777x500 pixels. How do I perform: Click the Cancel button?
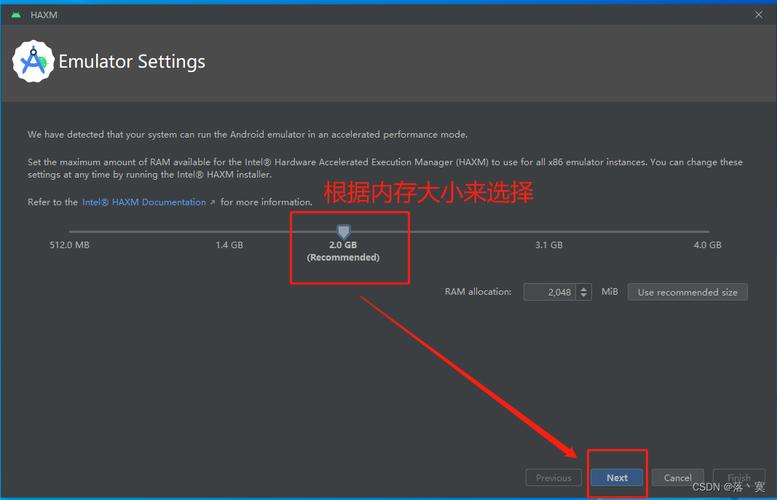(677, 478)
